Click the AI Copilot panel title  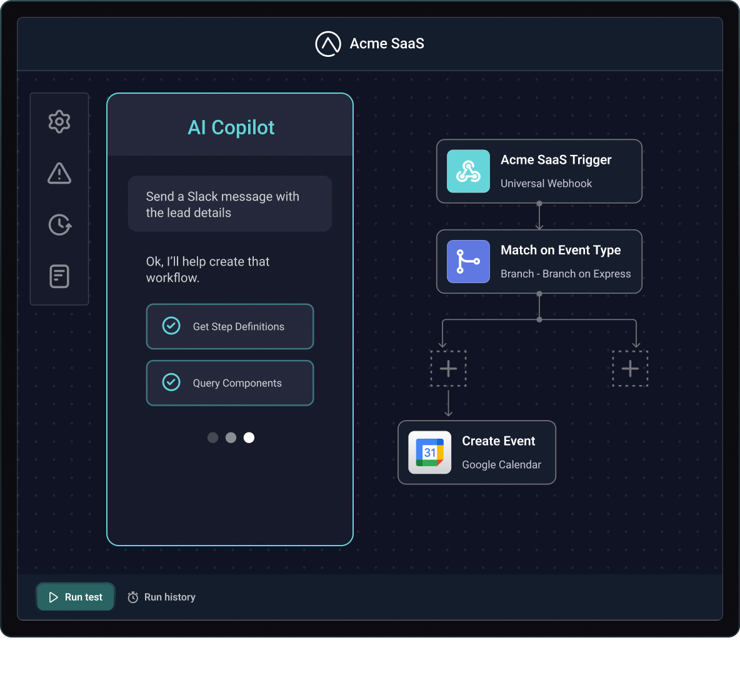click(x=231, y=127)
